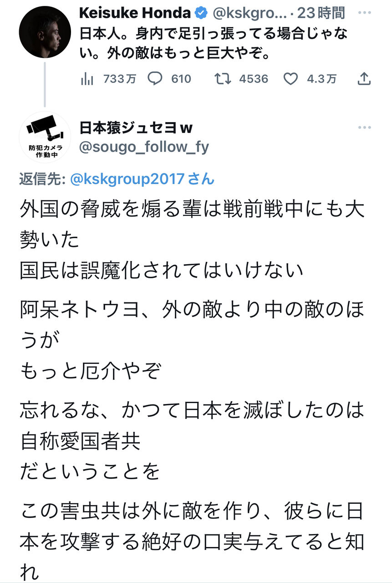Viewport: 392px width, 583px height.
Task: Retweet Keisuke Honda's tweet
Action: click(x=223, y=79)
